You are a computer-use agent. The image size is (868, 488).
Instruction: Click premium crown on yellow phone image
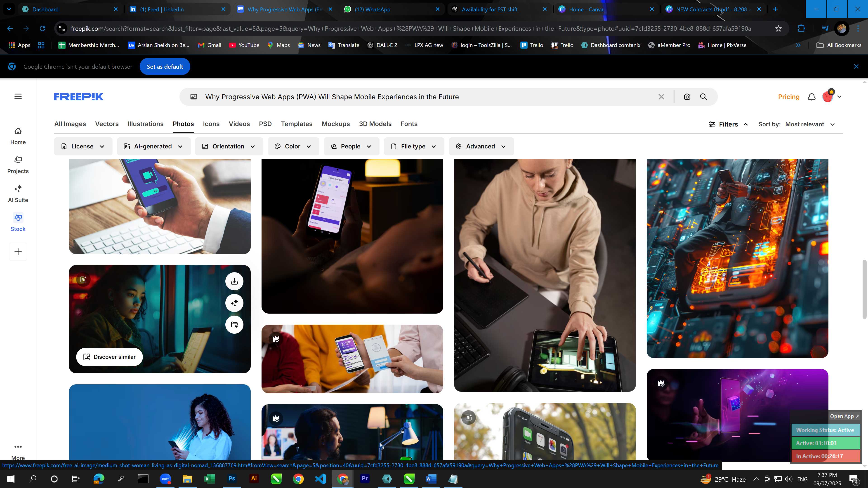pyautogui.click(x=276, y=339)
